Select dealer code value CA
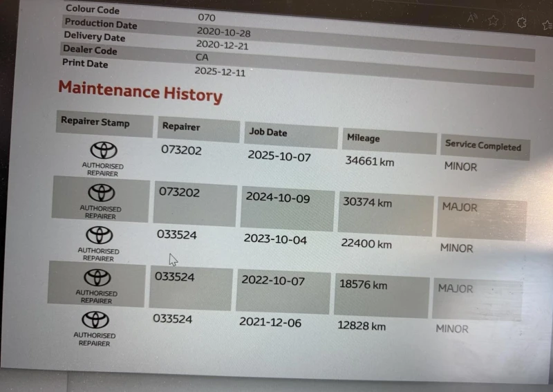Screen dimensions: 553x392 pos(202,57)
